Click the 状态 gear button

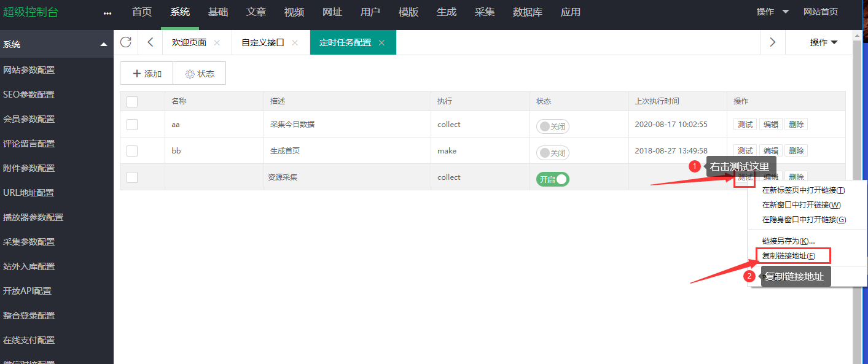[200, 74]
